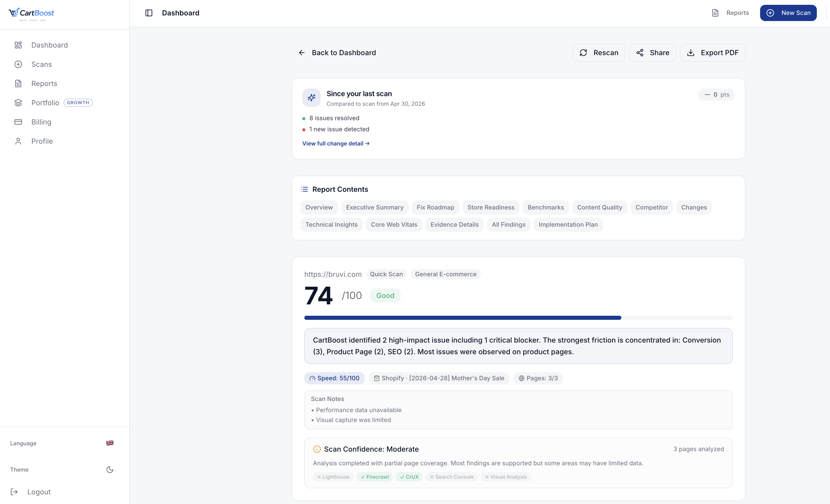Toggle the sidebar panel icon
The height and width of the screenshot is (504, 830).
(149, 13)
